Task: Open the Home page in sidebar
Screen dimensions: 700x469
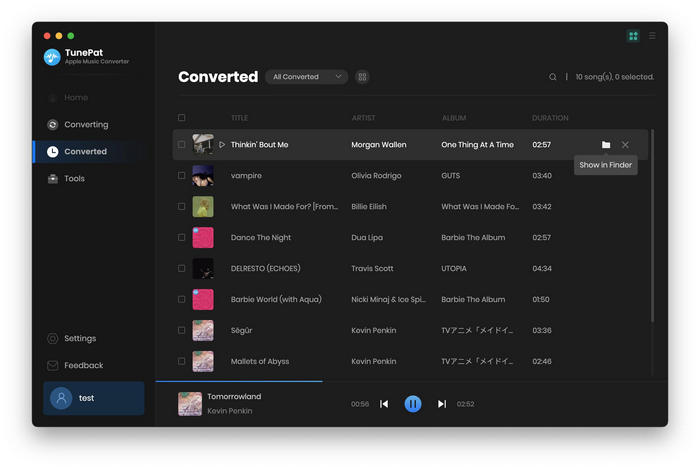Action: tap(75, 97)
